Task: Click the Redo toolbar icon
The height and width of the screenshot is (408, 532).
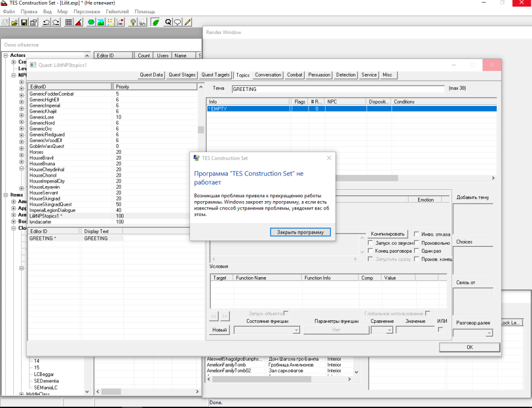Action: (x=56, y=22)
